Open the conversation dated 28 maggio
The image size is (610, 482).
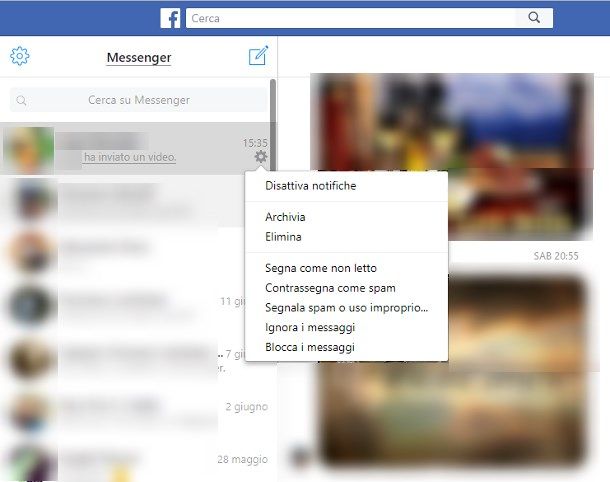click(135, 462)
